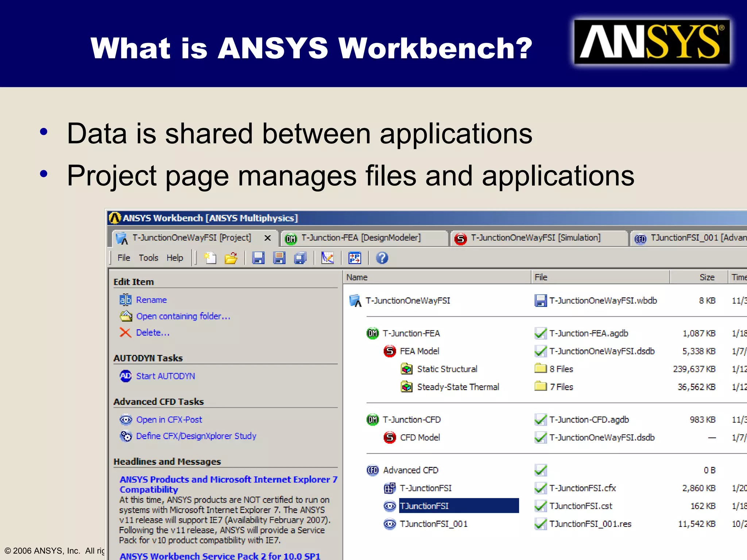Click T-Junction-FEA.agdb file entry

point(589,333)
